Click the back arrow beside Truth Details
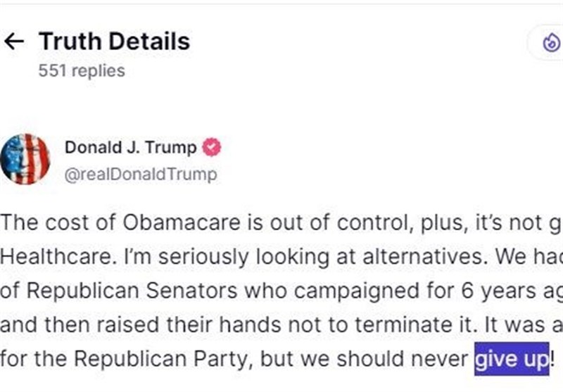 (14, 42)
